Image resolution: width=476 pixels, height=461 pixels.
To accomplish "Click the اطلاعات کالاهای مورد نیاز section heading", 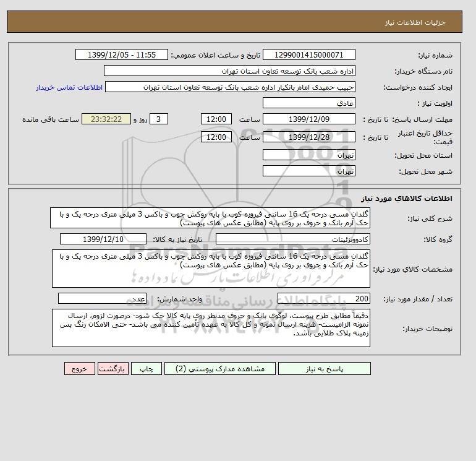I will tap(407, 199).
